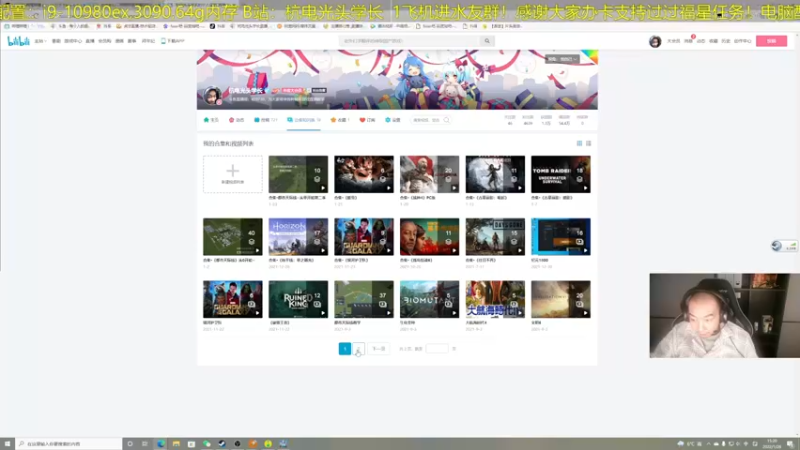The image size is (800, 450).
Task: Click the channel search magnifier icon
Action: pyautogui.click(x=446, y=120)
